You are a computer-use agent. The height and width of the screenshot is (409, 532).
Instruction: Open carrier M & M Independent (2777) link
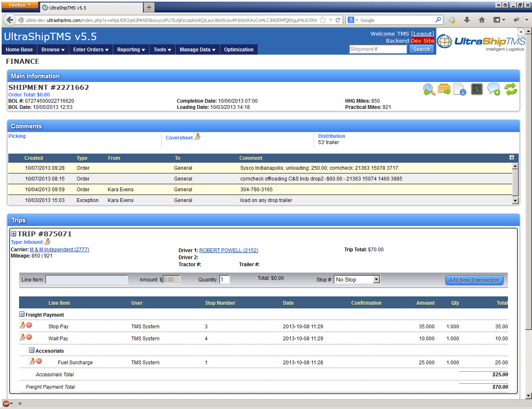[x=59, y=250]
